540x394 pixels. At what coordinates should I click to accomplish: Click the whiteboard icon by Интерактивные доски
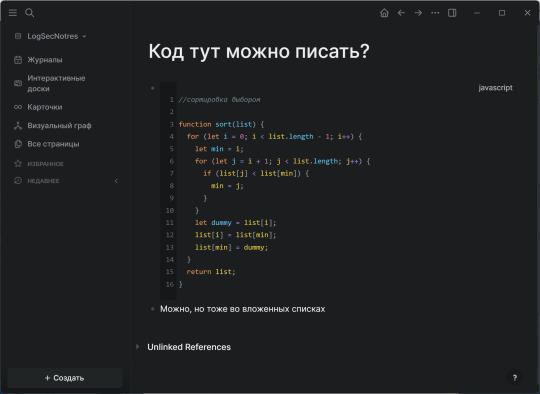point(18,83)
